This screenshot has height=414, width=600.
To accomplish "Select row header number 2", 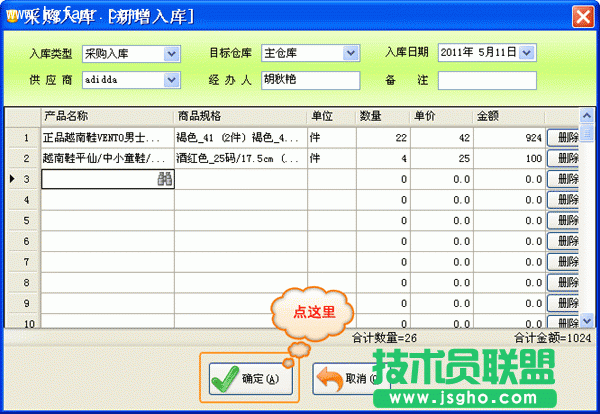I will tap(23, 158).
